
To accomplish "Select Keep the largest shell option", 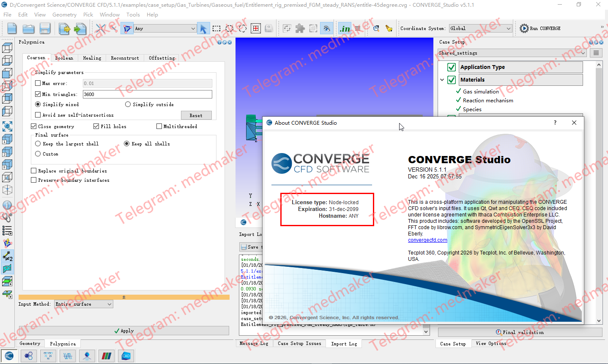I will [38, 143].
